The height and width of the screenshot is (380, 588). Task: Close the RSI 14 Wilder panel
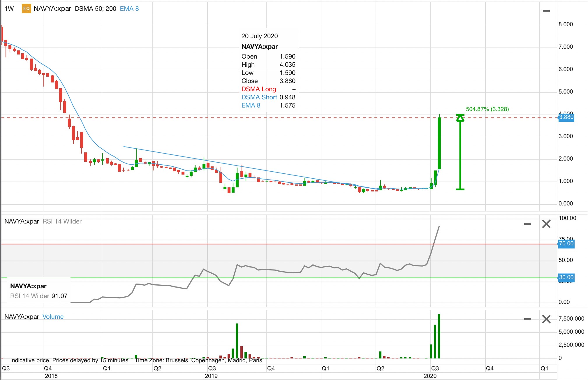pyautogui.click(x=546, y=224)
